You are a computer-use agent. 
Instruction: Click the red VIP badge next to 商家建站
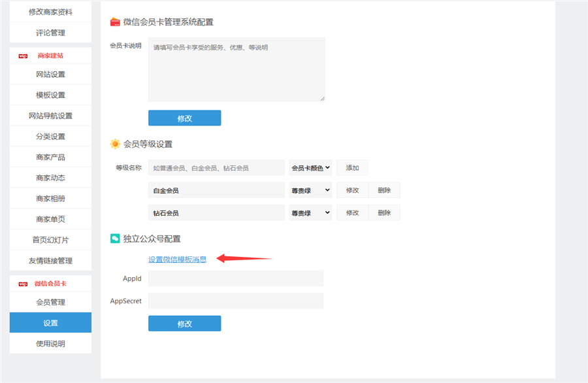[x=23, y=56]
